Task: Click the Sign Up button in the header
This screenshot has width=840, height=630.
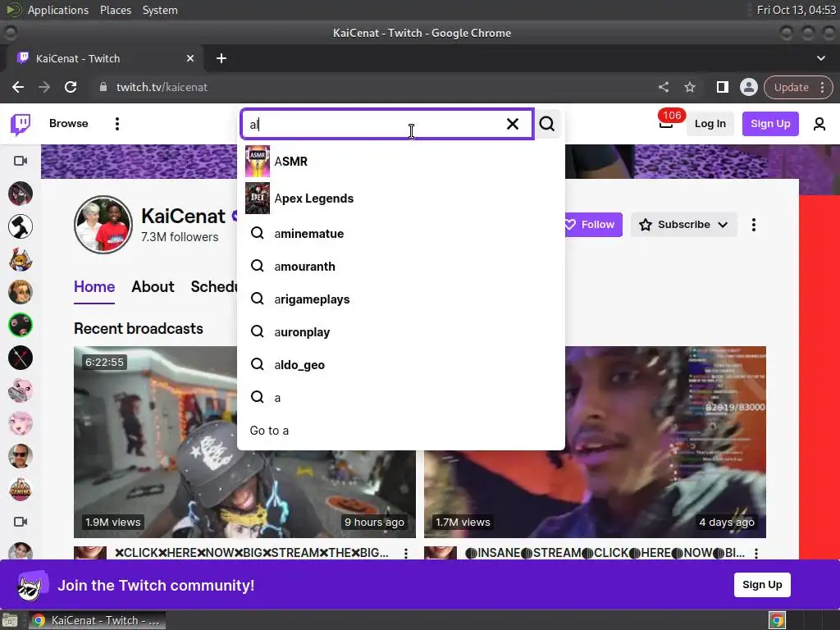Action: click(x=770, y=124)
